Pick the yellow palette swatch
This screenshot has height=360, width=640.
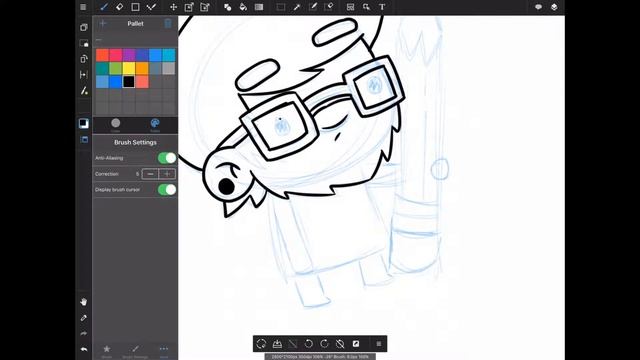pyautogui.click(x=129, y=69)
